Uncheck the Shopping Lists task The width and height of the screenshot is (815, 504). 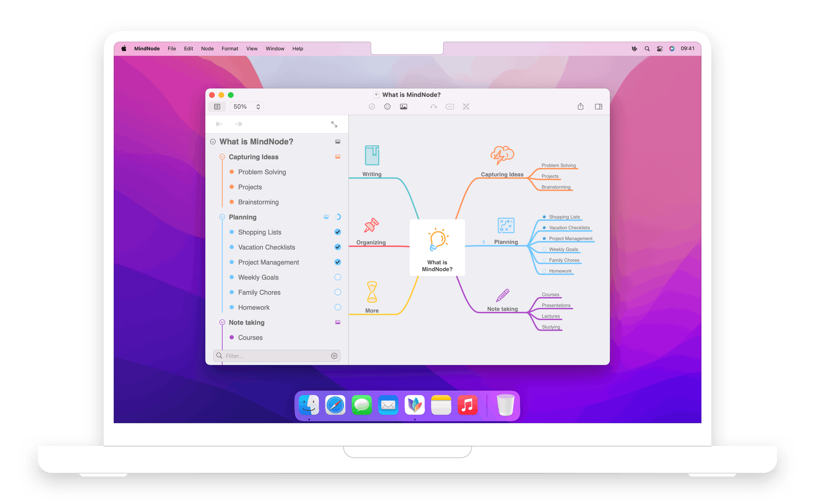tap(337, 232)
